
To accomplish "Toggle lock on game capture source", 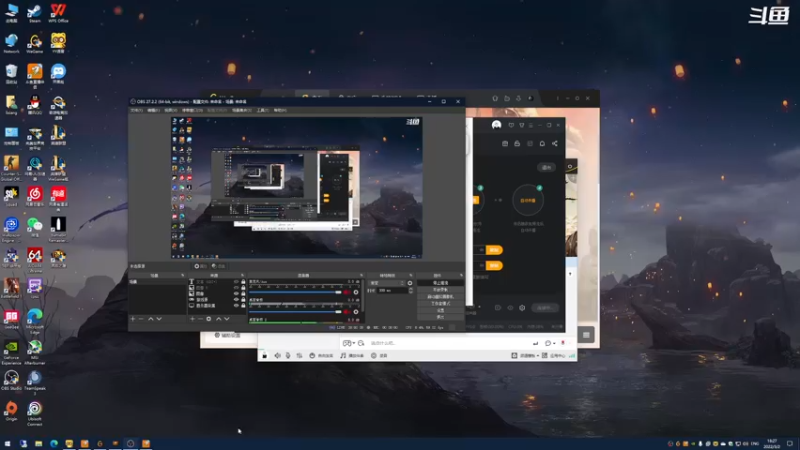I will pyautogui.click(x=243, y=299).
